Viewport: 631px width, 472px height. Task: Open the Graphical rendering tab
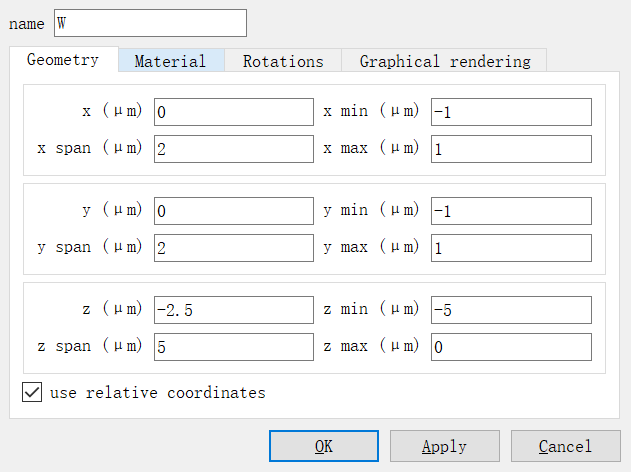point(445,61)
